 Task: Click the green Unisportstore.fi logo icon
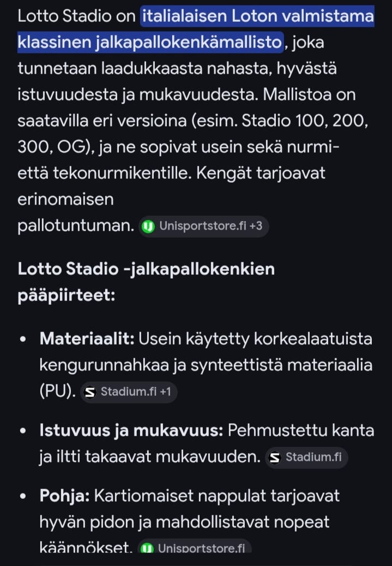tap(148, 226)
